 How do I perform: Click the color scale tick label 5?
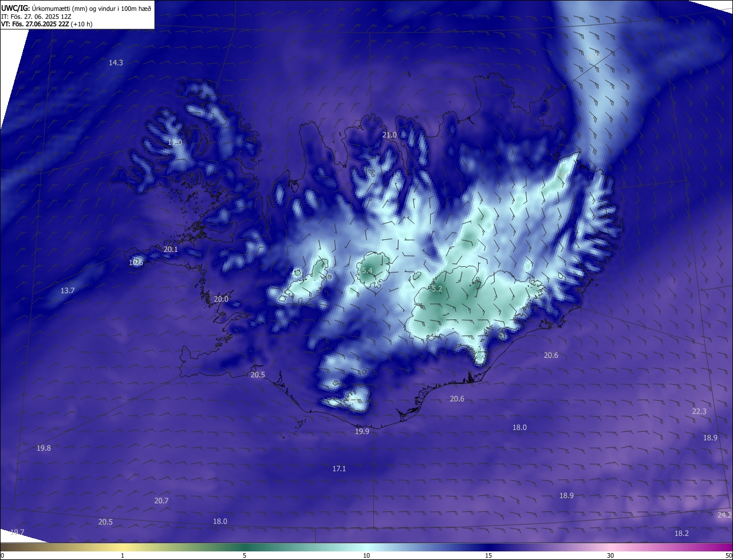[x=245, y=555]
